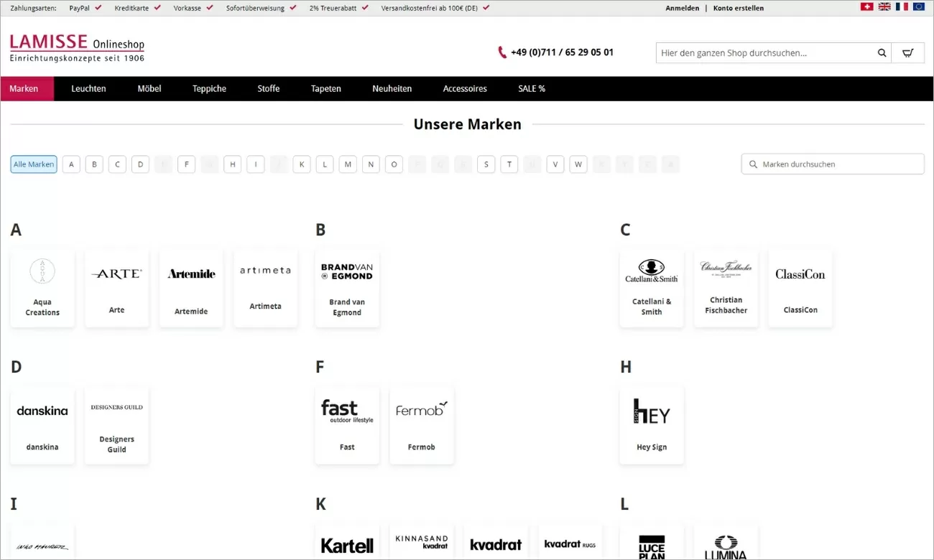Image resolution: width=934 pixels, height=560 pixels.
Task: Open the Artemide brand page
Action: point(190,287)
